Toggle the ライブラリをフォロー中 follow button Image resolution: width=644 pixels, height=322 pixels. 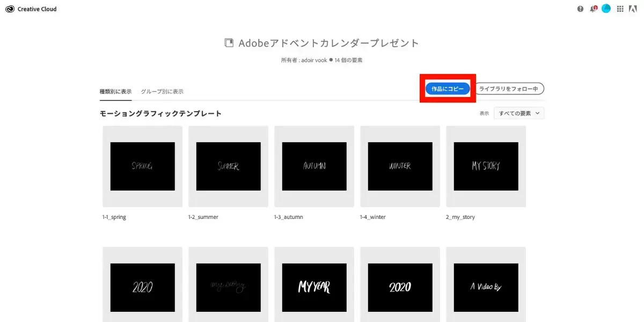pos(510,89)
